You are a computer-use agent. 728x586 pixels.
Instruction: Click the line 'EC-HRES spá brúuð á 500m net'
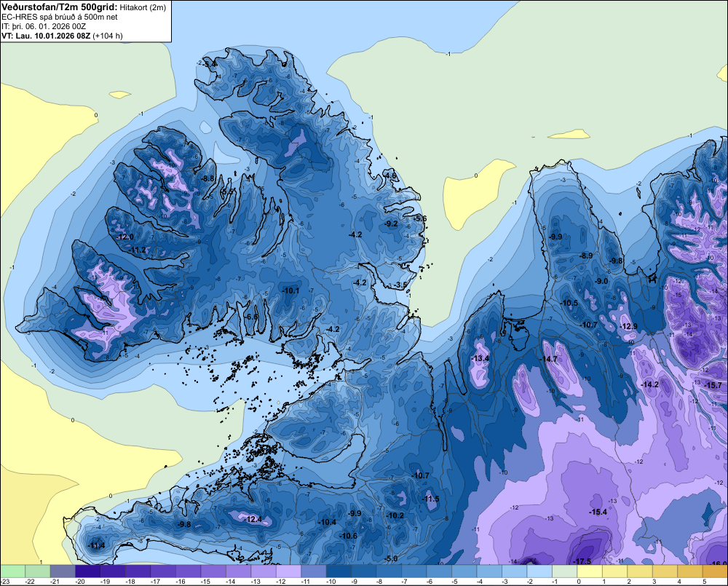click(x=60, y=17)
